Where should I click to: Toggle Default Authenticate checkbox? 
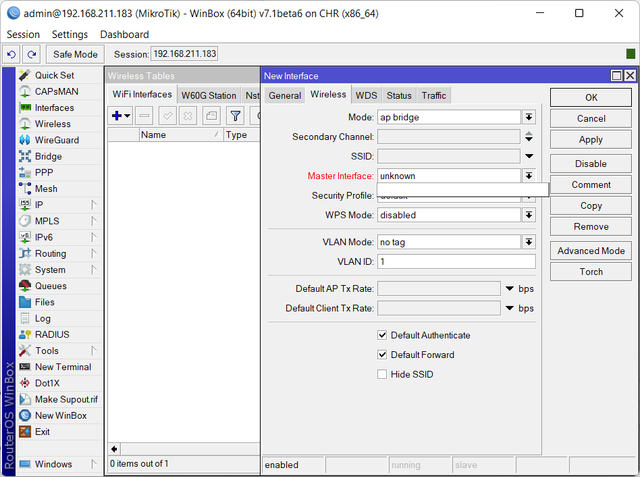pyautogui.click(x=382, y=335)
